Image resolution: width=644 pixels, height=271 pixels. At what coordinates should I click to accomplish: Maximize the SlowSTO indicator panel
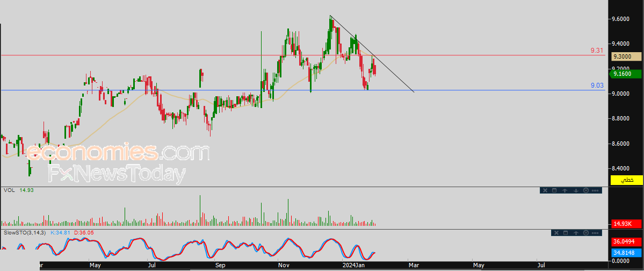pyautogui.click(x=566, y=233)
